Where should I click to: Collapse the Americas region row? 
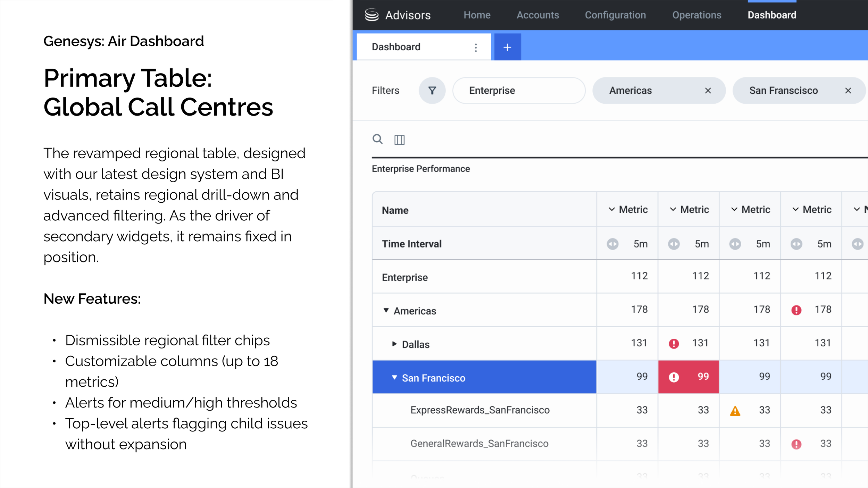click(385, 310)
